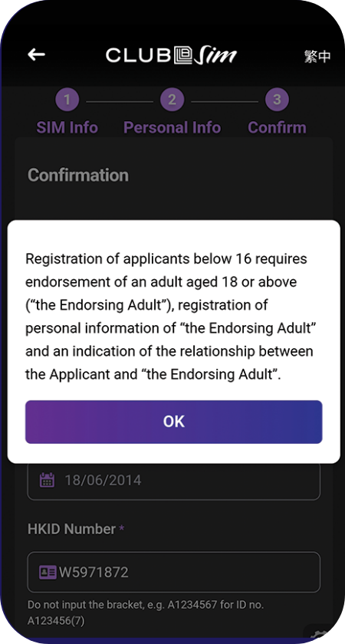Select step 3 circle indicator
The width and height of the screenshot is (345, 644).
coord(278,100)
